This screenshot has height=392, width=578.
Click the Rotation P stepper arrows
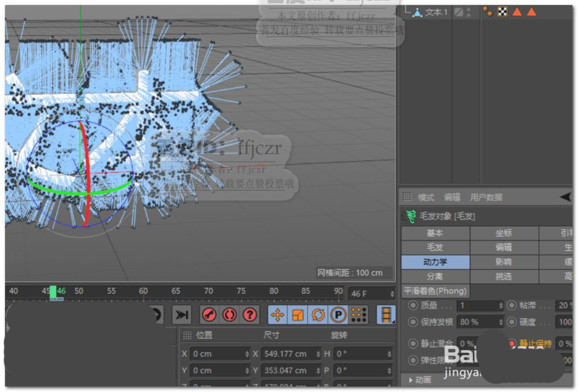tap(389, 370)
